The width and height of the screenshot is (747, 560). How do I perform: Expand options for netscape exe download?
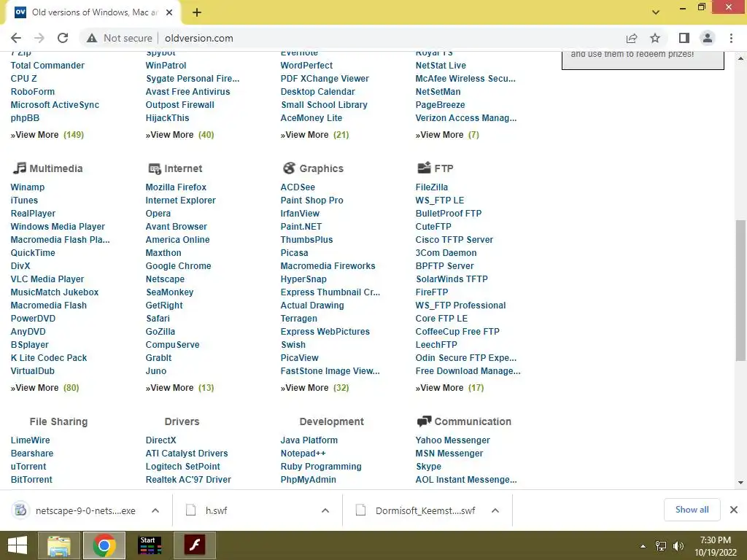pyautogui.click(x=155, y=510)
